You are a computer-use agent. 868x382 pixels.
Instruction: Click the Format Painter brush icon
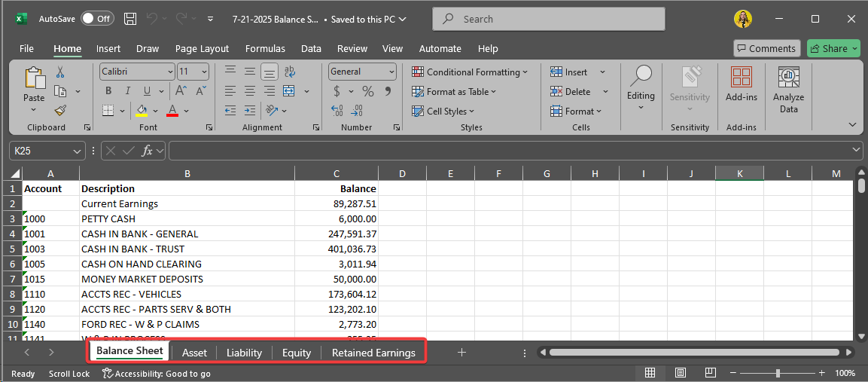[x=60, y=110]
